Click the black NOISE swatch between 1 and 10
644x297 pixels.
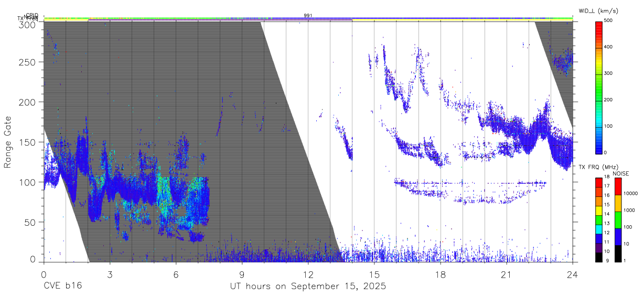[618, 254]
